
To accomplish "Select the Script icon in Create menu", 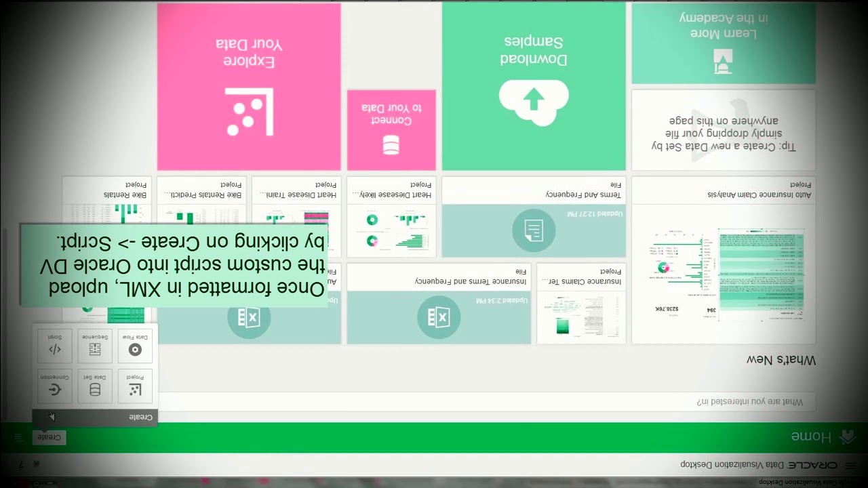I will (55, 346).
